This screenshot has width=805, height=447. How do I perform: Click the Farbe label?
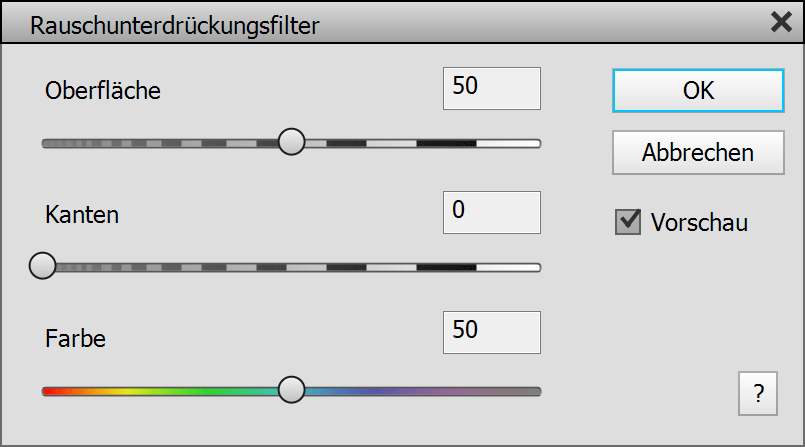(x=75, y=338)
